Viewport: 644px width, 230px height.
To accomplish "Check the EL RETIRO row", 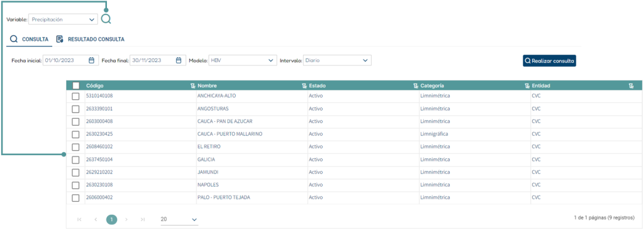I will [75, 146].
